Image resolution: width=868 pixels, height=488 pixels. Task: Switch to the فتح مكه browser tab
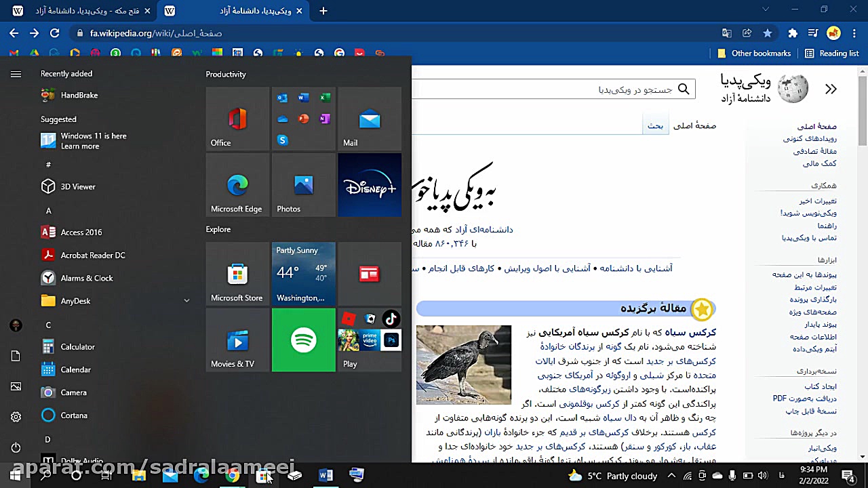(x=81, y=11)
